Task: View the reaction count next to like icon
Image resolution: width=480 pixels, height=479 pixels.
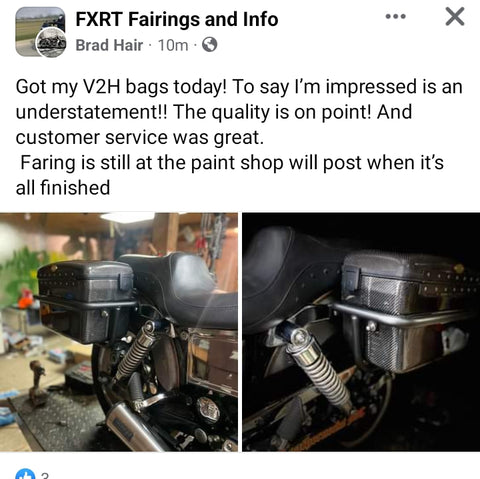Action: pyautogui.click(x=44, y=475)
